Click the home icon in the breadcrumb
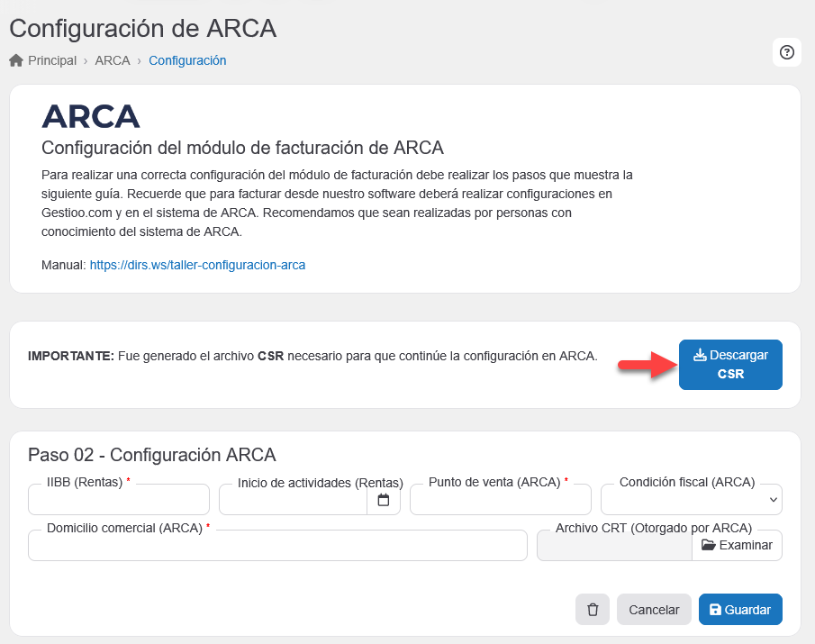815x644 pixels. pos(16,60)
